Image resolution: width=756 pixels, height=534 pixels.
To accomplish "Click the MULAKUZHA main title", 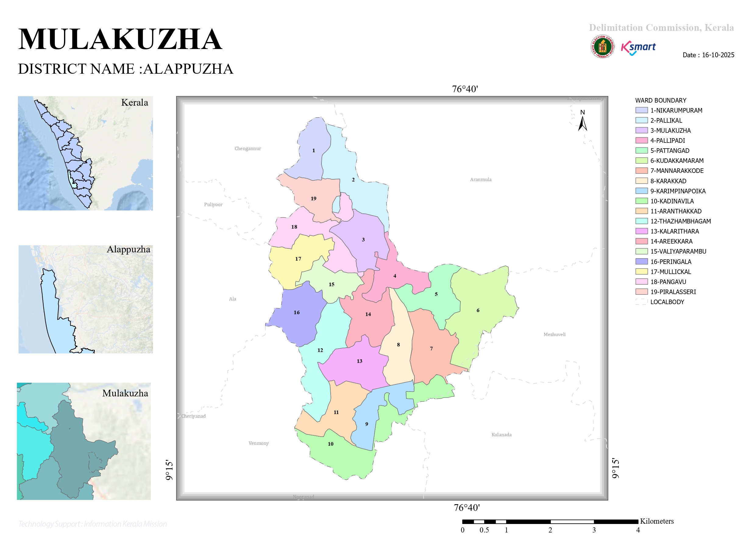I will (120, 39).
